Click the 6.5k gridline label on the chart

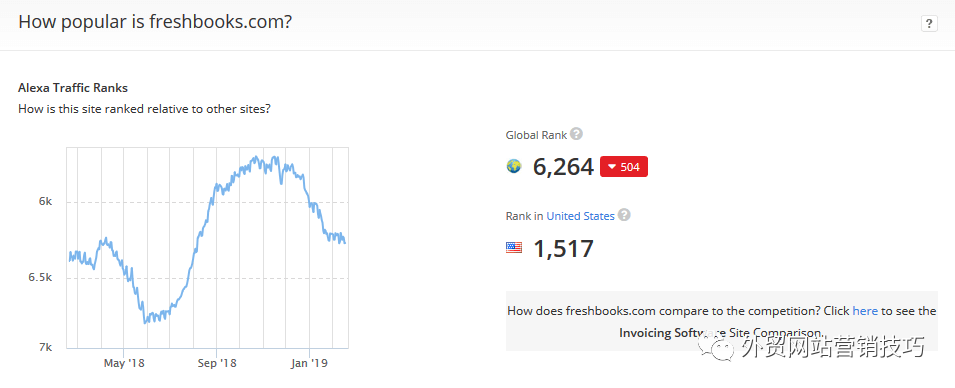[41, 278]
